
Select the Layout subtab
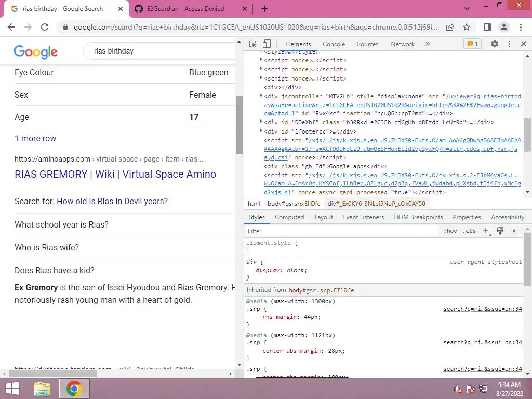[324, 217]
